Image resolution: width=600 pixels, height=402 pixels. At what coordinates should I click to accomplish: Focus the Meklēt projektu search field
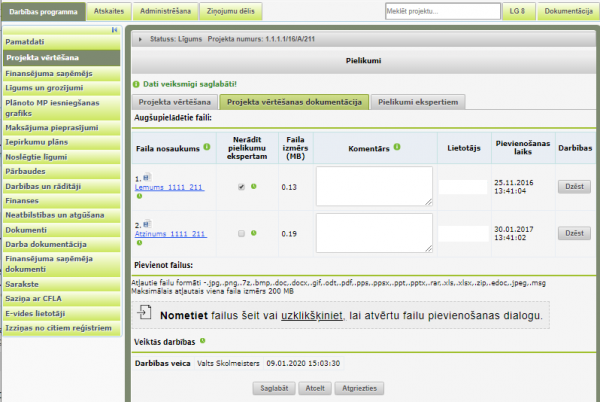[443, 11]
